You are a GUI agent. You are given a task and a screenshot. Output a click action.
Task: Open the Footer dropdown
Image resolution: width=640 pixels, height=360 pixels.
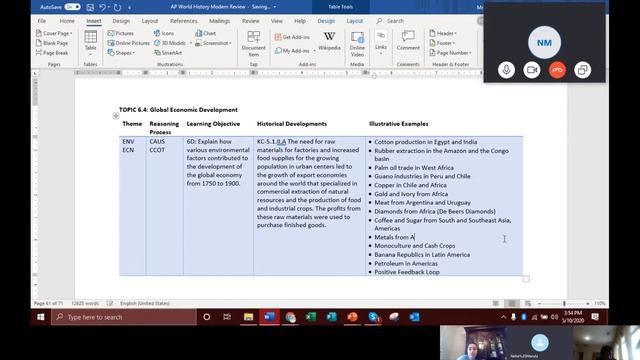click(x=442, y=43)
